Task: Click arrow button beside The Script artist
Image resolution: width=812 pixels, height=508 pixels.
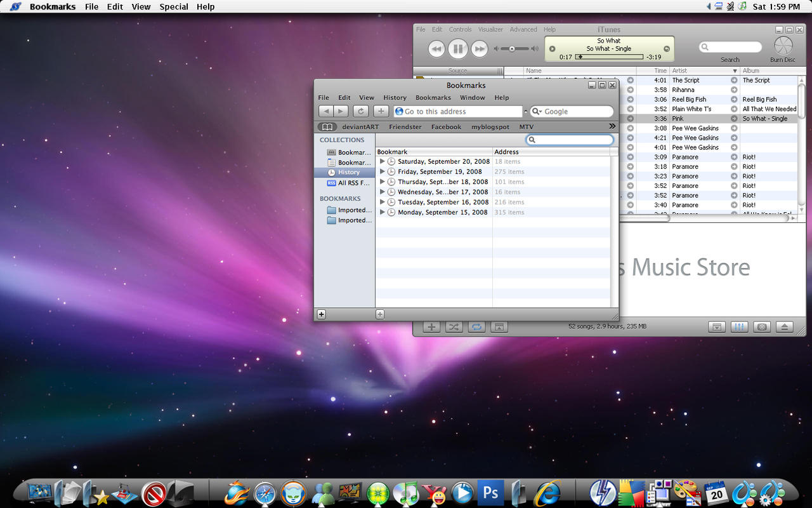Action: (x=734, y=81)
